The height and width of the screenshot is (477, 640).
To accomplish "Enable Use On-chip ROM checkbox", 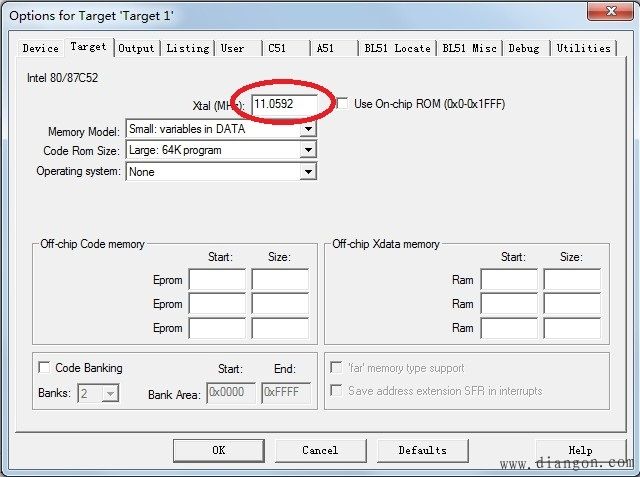I will 342,104.
